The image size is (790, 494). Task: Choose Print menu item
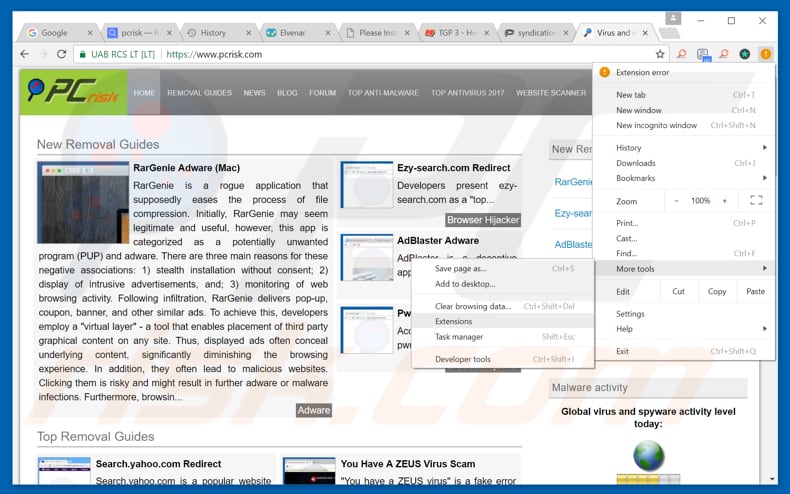point(684,223)
